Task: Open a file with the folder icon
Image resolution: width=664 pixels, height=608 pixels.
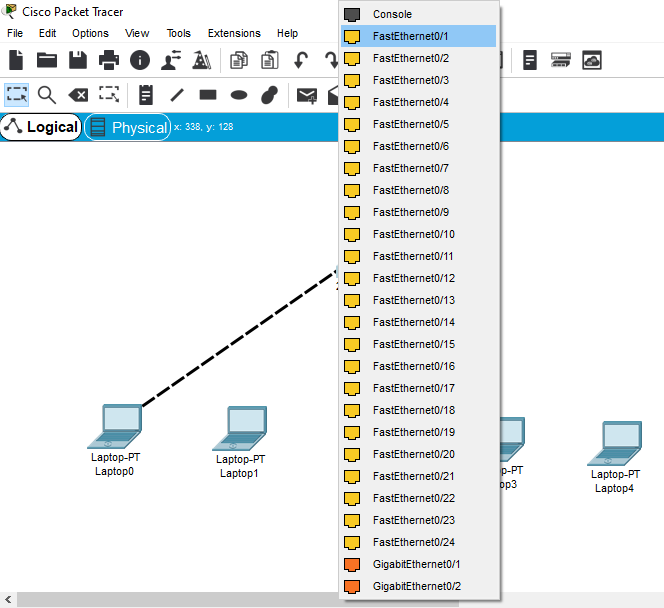Action: point(47,60)
